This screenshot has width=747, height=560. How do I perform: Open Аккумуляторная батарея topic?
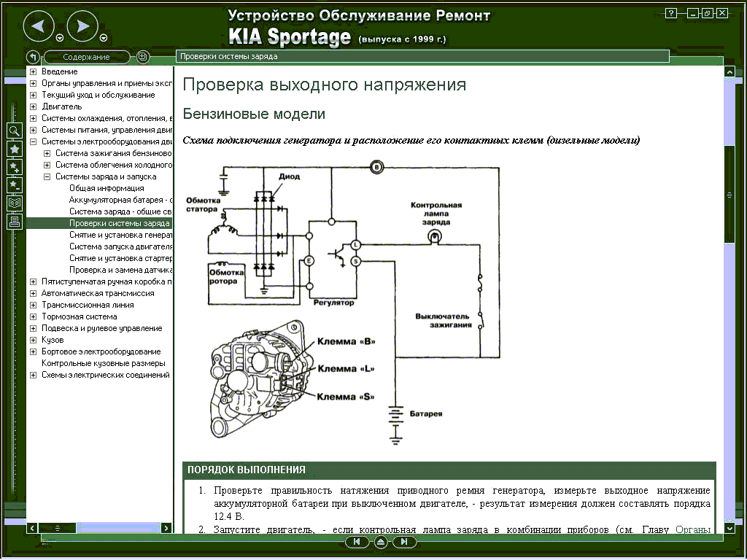[120, 200]
